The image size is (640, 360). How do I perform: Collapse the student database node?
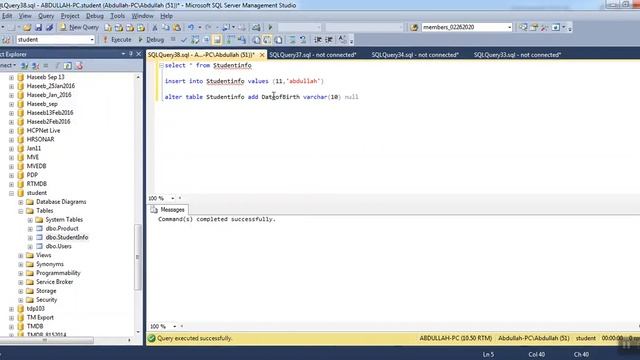click(11, 193)
